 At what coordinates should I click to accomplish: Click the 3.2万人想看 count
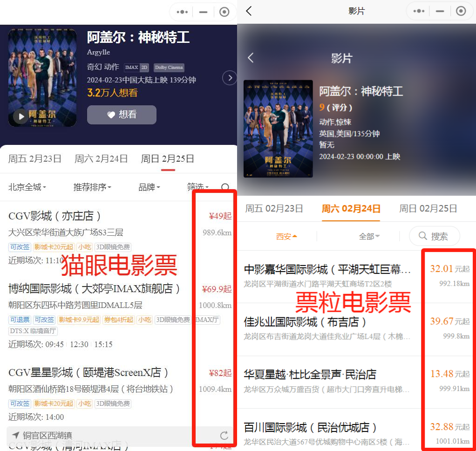(112, 93)
